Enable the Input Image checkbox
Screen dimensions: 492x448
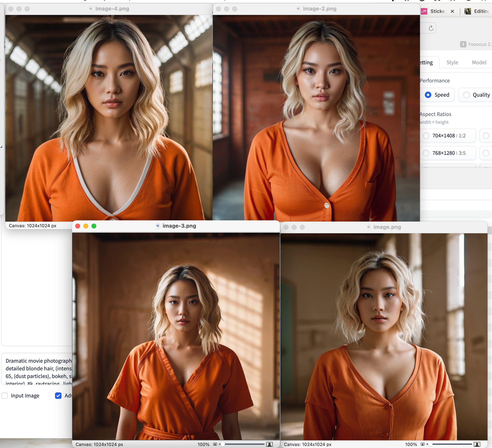click(5, 396)
